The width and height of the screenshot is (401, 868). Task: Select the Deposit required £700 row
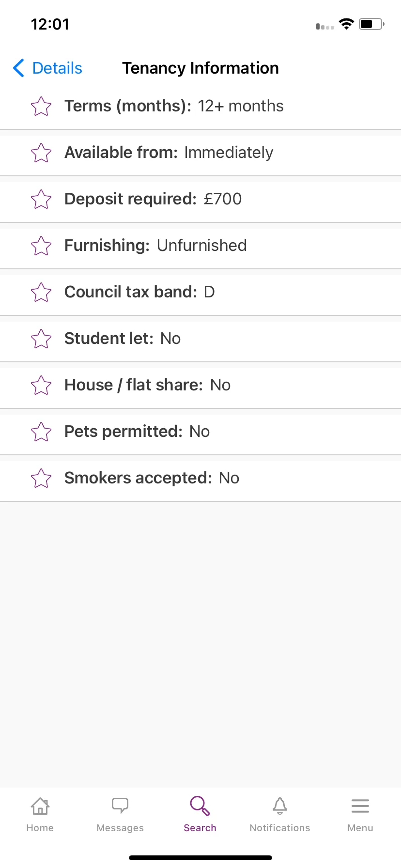pyautogui.click(x=200, y=200)
